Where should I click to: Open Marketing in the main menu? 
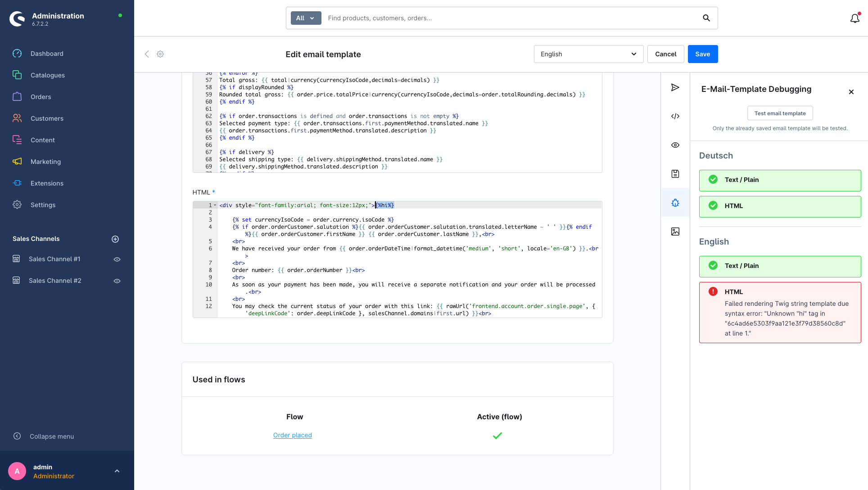click(45, 162)
